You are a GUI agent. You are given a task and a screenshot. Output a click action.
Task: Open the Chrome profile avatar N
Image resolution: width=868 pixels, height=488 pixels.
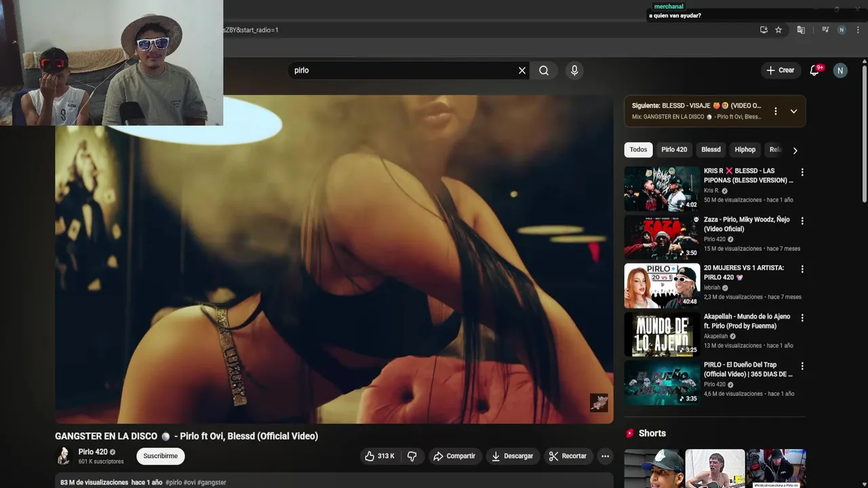[842, 30]
